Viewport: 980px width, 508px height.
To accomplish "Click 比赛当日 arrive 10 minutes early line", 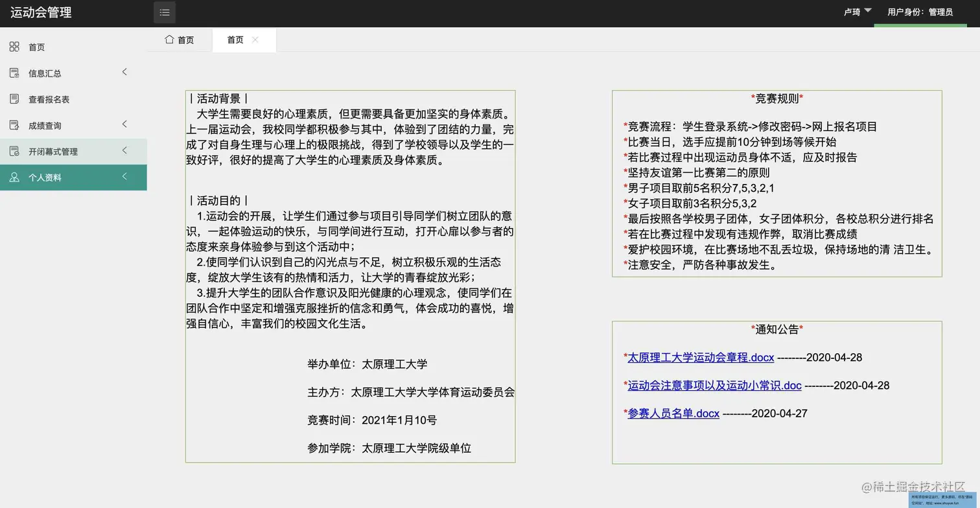I will click(x=730, y=142).
